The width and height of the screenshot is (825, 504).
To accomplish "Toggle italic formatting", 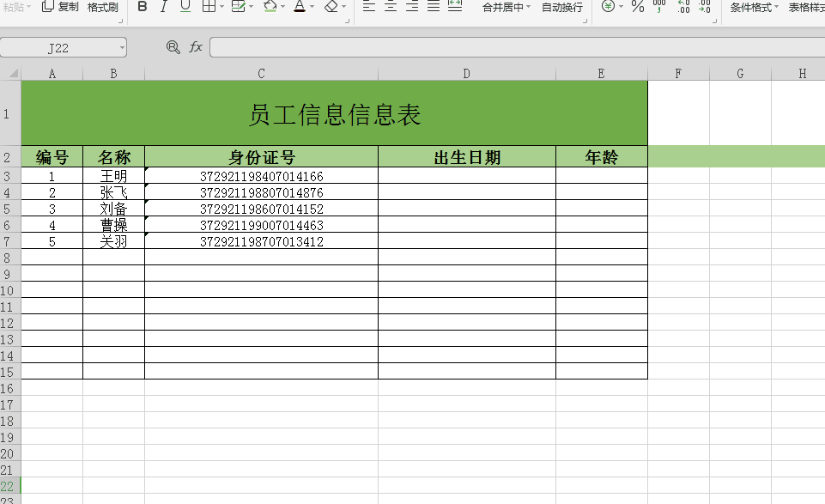I will 164,6.
